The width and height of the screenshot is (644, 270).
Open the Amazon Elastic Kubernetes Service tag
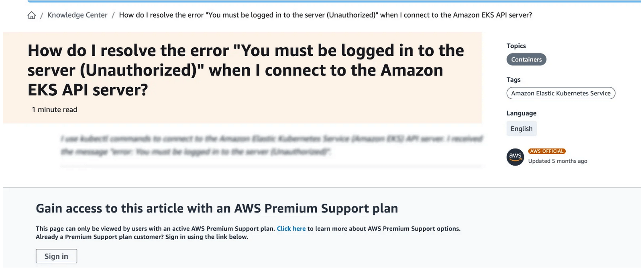pos(560,93)
